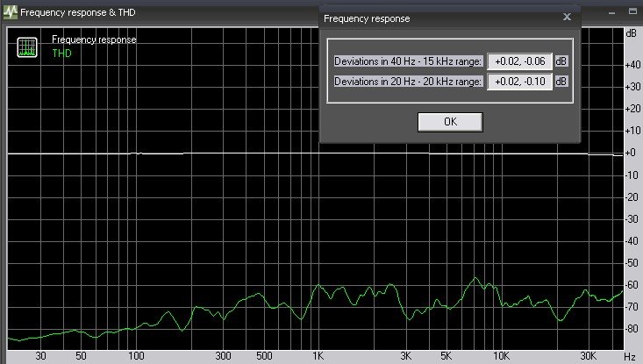The width and height of the screenshot is (643, 364).
Task: Click the app icon in title bar
Action: click(x=11, y=12)
